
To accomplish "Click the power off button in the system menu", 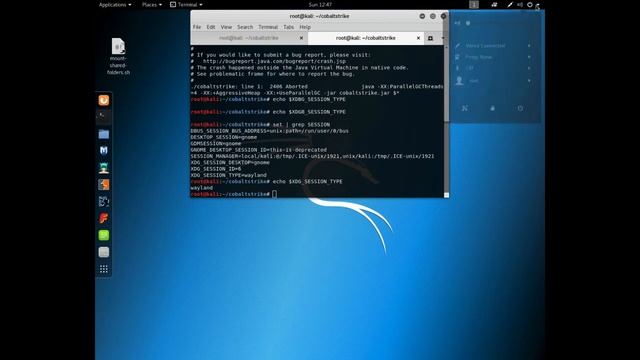I will tap(520, 109).
